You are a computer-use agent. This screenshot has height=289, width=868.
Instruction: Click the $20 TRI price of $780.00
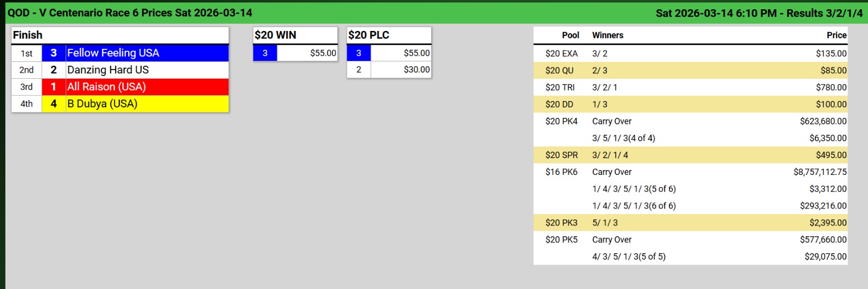(x=831, y=87)
